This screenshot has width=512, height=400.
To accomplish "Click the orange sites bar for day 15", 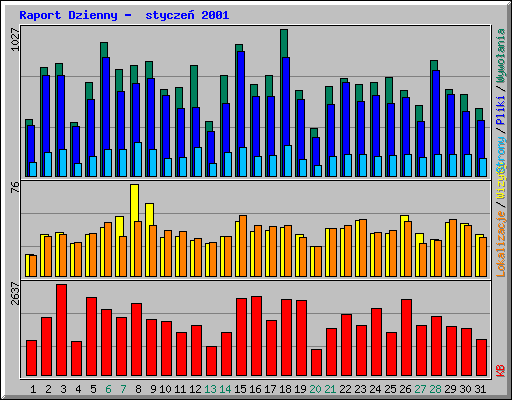I will [x=243, y=246].
